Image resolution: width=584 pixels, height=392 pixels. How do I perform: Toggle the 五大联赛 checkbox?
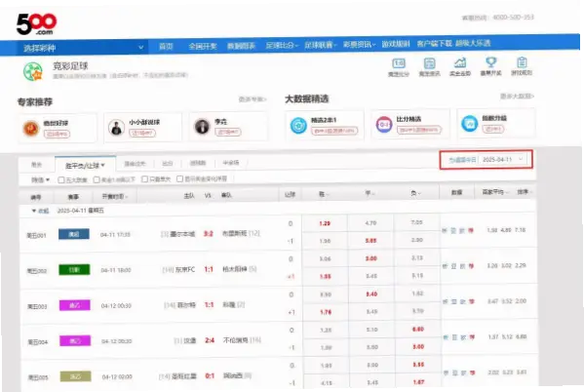point(61,180)
